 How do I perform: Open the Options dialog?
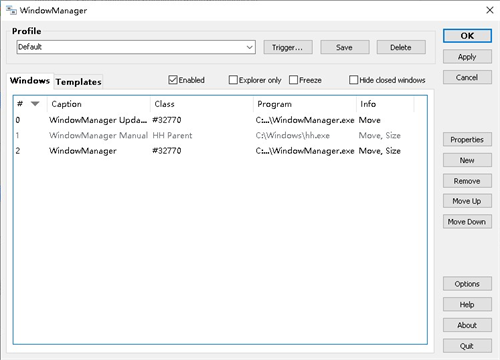coord(467,284)
